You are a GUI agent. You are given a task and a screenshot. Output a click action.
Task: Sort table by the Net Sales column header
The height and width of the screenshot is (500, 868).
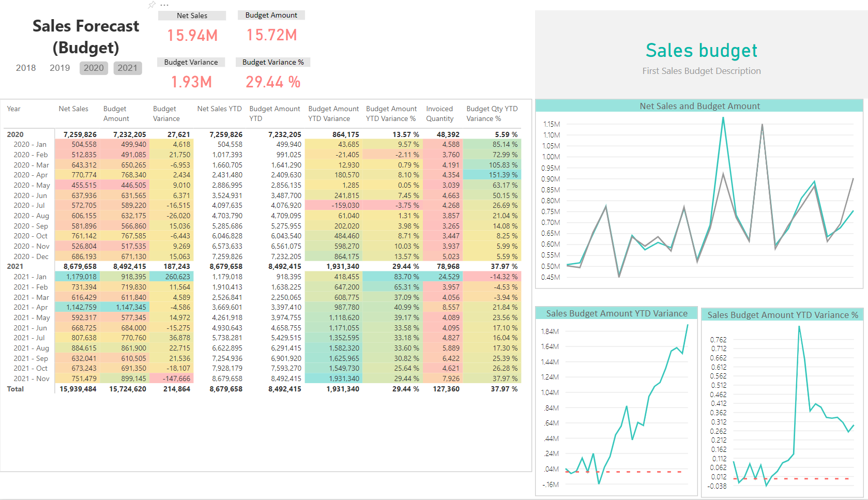(x=73, y=109)
